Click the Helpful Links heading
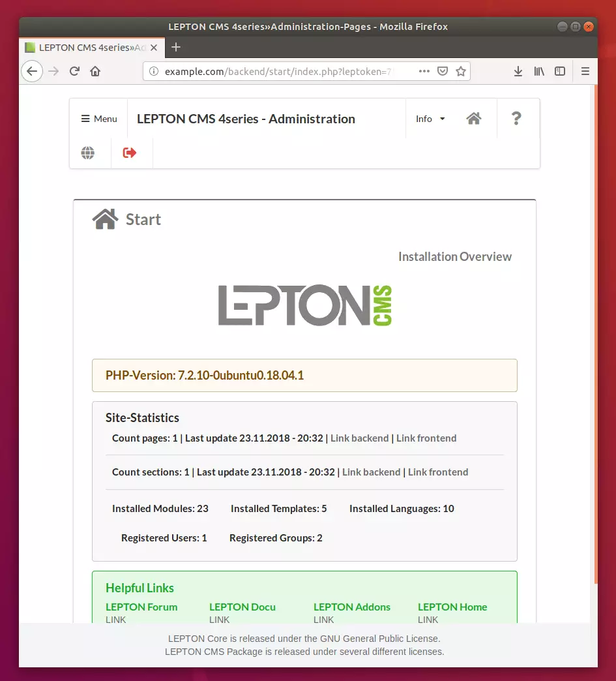This screenshot has height=681, width=616. point(139,588)
